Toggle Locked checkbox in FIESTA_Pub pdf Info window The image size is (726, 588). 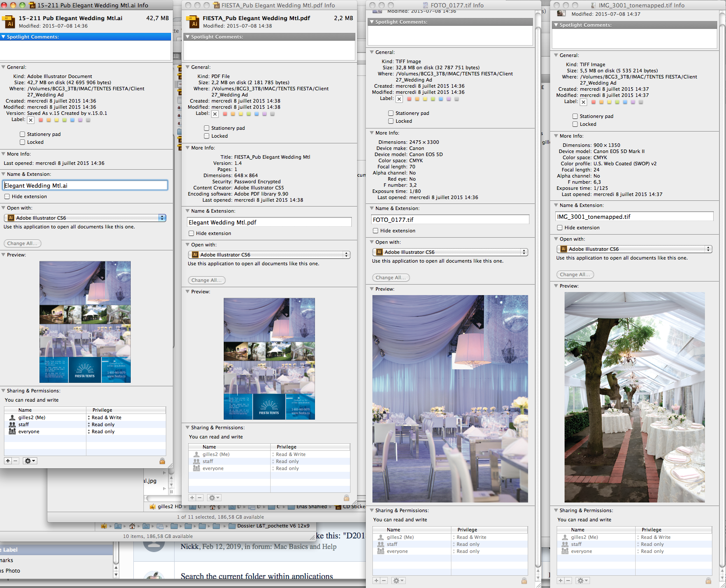[207, 136]
